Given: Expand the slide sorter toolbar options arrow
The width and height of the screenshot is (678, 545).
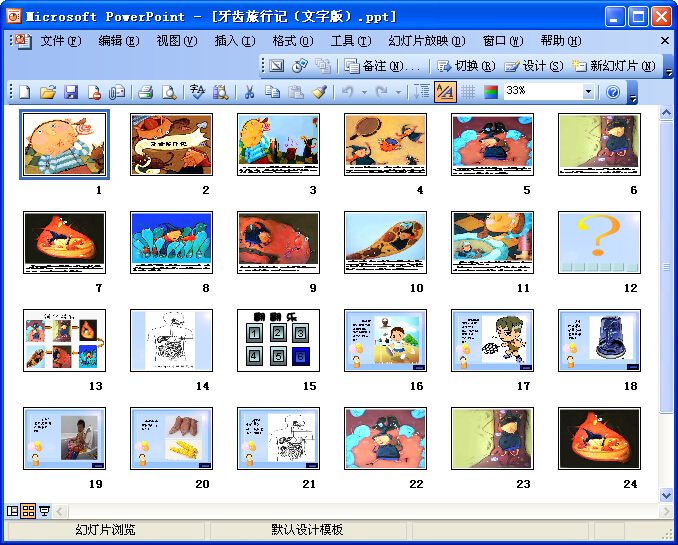Looking at the screenshot, I should pyautogui.click(x=668, y=66).
